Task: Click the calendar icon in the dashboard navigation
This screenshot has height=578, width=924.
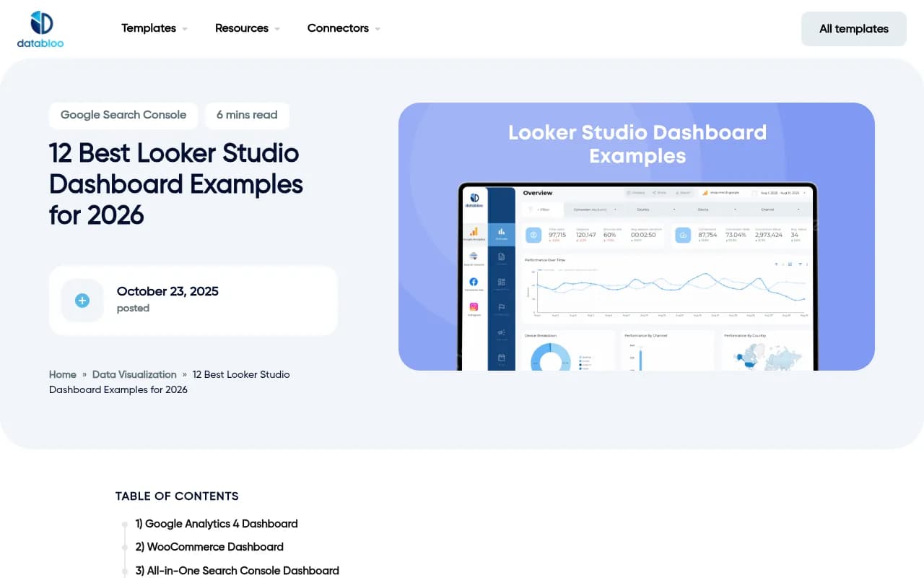Action: [x=501, y=356]
